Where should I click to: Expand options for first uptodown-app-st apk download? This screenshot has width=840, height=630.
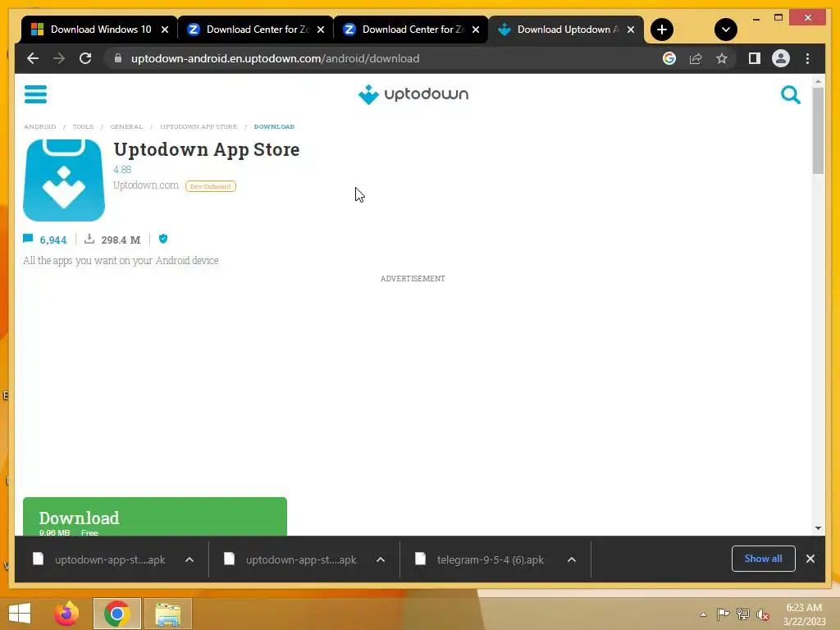point(189,559)
